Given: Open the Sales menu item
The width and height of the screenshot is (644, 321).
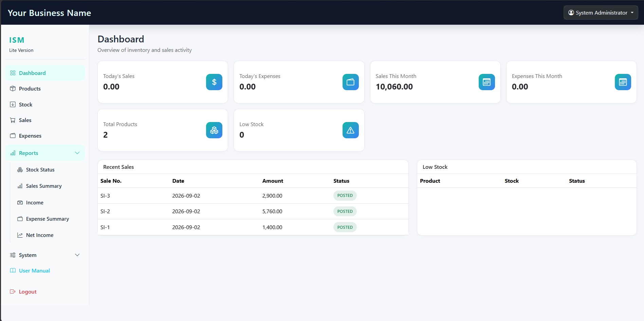Looking at the screenshot, I should coord(45,120).
